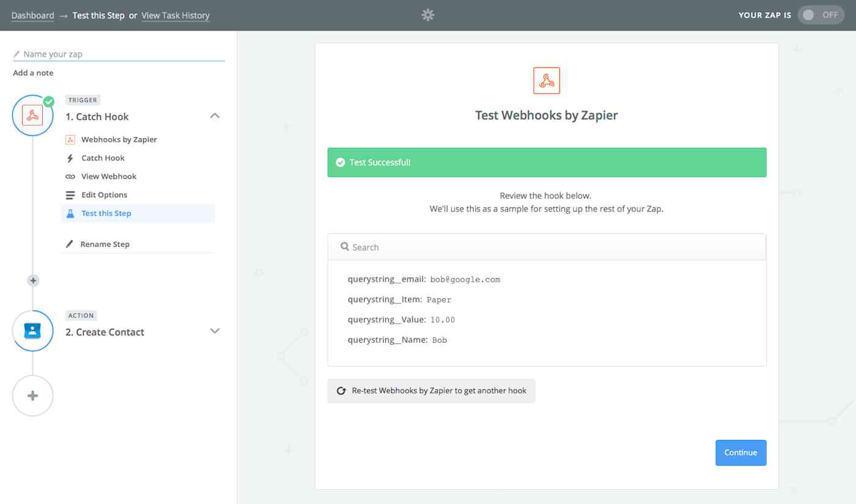Click the View Webhook link icon
Viewport: 856px width, 504px height.
(x=72, y=176)
